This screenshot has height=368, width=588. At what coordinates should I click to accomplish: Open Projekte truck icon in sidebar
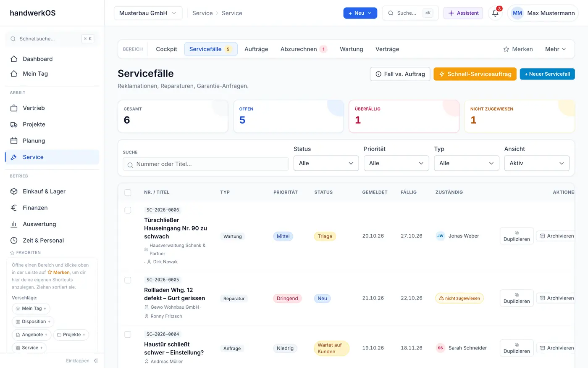pyautogui.click(x=14, y=124)
